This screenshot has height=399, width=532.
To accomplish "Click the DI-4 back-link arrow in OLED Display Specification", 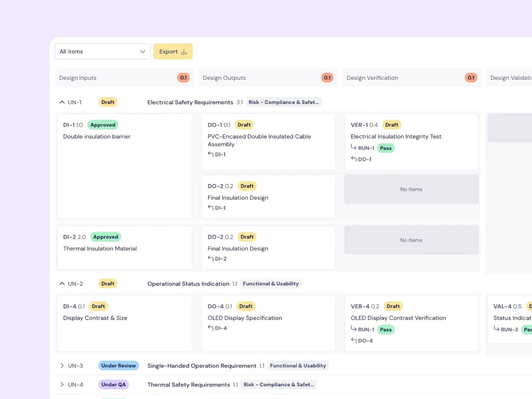I will (211, 328).
